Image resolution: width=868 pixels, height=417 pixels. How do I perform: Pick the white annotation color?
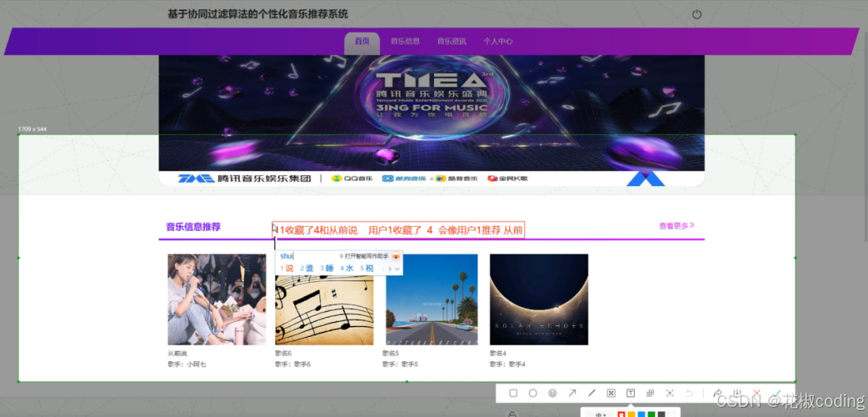point(671,414)
